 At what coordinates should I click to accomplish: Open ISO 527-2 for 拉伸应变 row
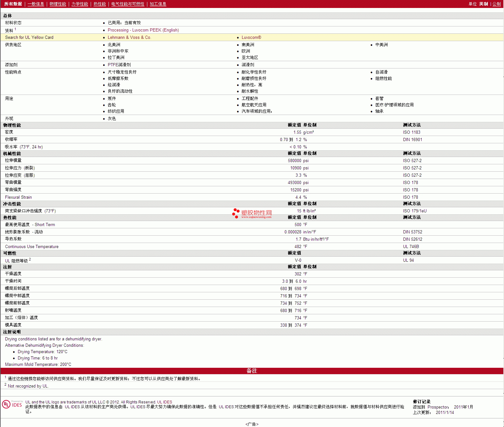[412, 175]
